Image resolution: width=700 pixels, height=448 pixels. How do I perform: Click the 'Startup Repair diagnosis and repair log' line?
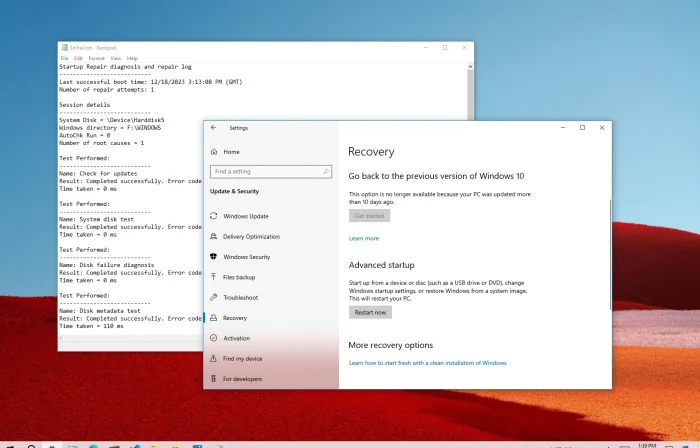125,66
